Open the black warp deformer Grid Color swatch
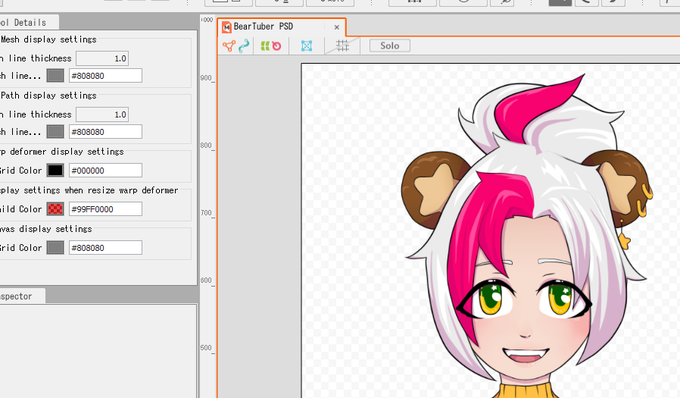The height and width of the screenshot is (398, 680). point(55,170)
